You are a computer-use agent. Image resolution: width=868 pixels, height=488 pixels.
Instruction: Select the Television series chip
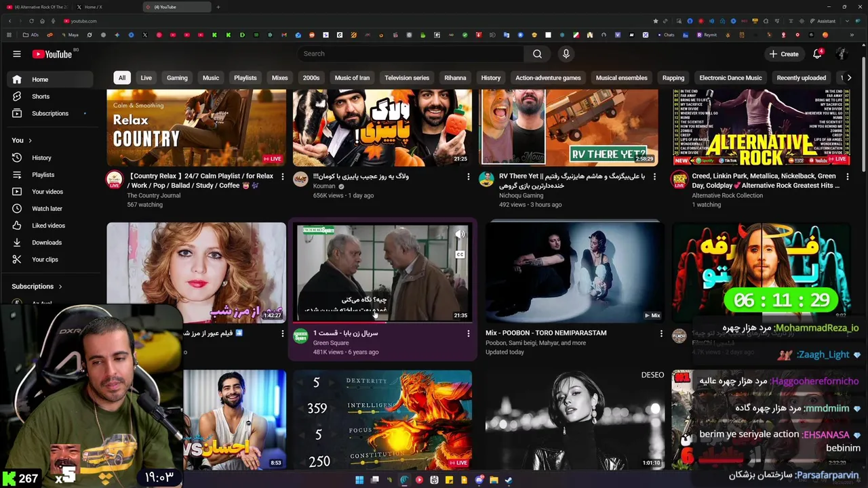(x=407, y=78)
